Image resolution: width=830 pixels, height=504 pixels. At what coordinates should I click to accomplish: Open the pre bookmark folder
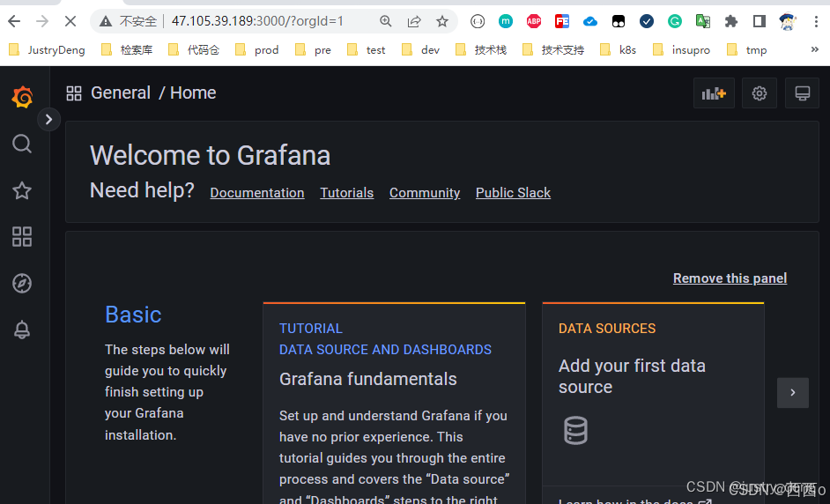(313, 49)
